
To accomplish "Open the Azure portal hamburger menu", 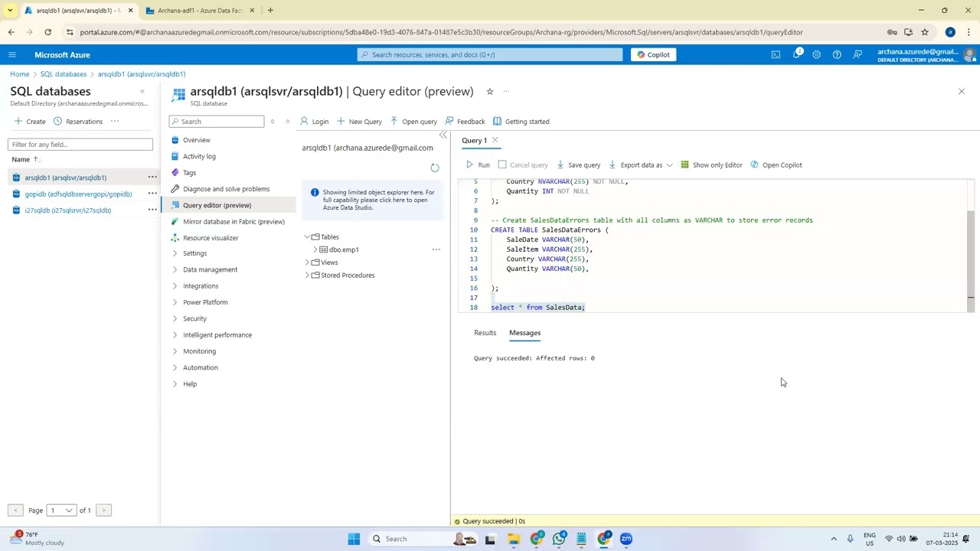I will 11,54.
